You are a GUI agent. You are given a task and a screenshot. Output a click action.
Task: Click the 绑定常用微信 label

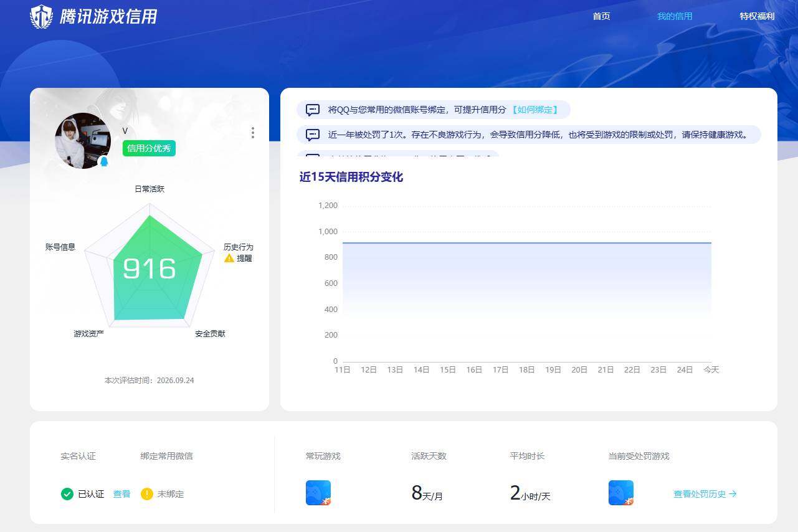tap(166, 456)
